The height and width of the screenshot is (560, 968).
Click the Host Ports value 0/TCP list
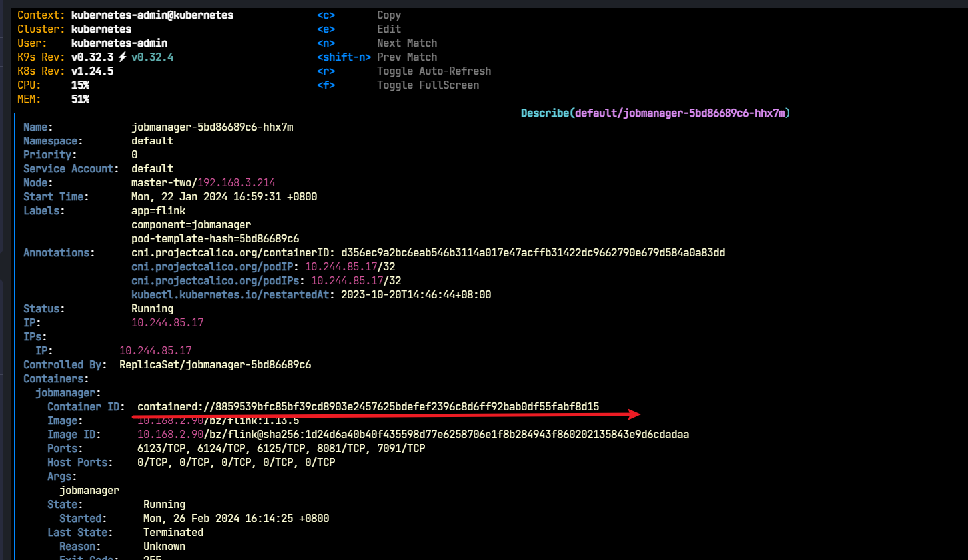point(236,462)
